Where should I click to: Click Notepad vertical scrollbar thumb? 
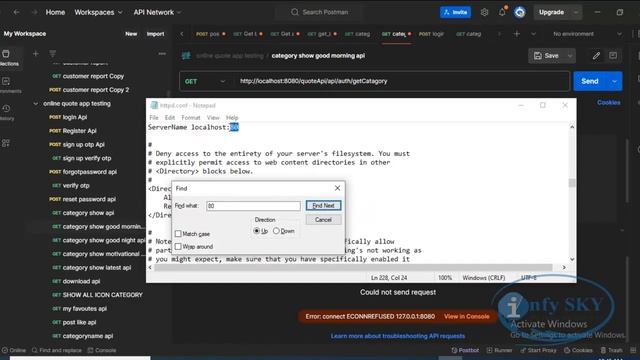coord(572,182)
